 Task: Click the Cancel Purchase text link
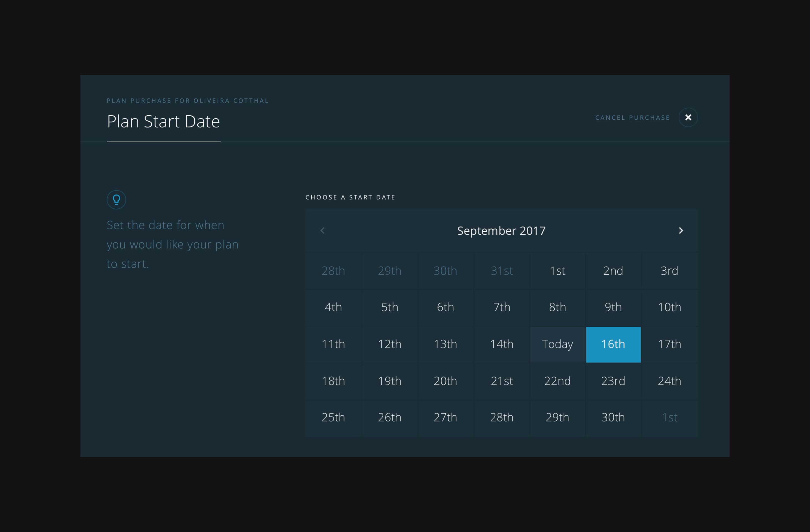[x=632, y=118]
